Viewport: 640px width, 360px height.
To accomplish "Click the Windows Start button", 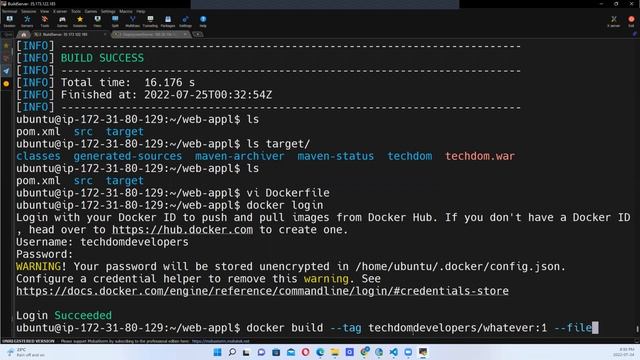I will click(x=218, y=352).
